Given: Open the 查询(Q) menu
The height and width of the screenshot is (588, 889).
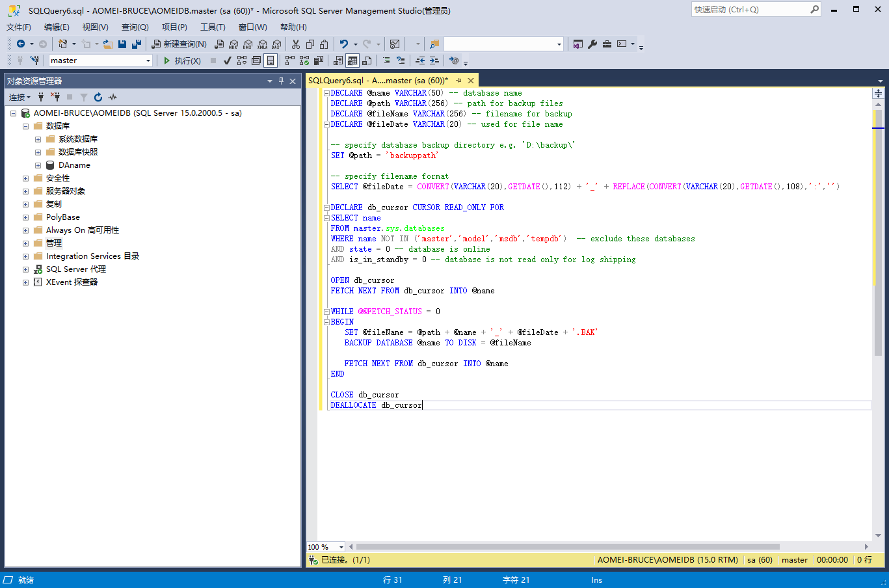Looking at the screenshot, I should pos(135,27).
